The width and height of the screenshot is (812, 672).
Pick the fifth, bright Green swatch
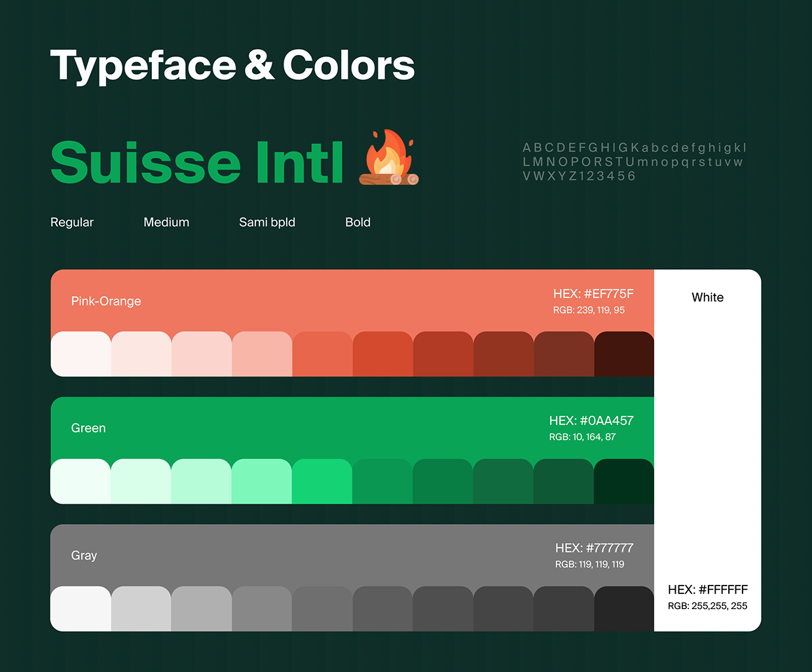[x=322, y=481]
